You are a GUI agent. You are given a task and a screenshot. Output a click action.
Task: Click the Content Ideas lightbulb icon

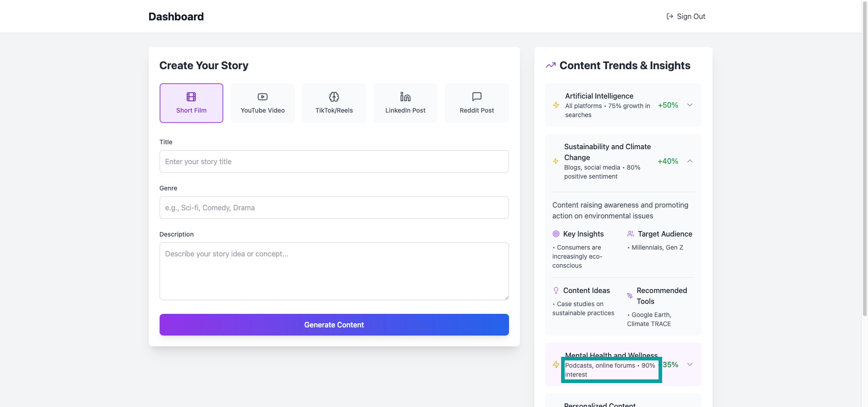tap(556, 290)
